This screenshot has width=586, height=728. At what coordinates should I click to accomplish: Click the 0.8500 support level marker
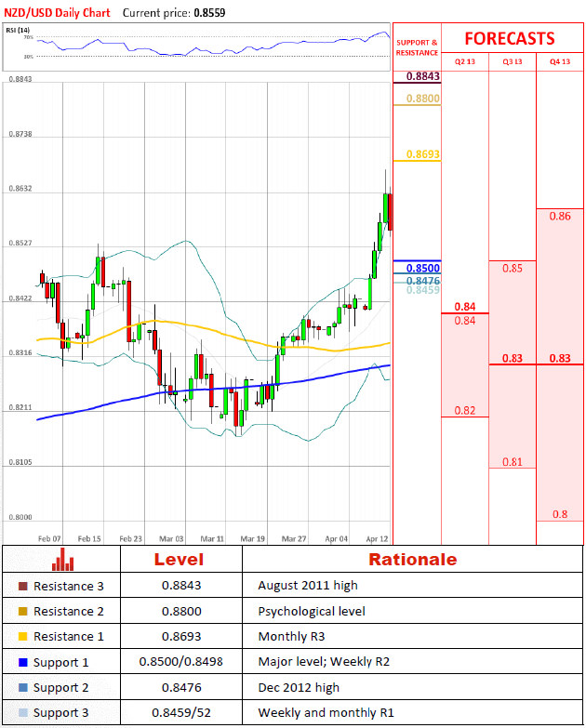pyautogui.click(x=422, y=268)
